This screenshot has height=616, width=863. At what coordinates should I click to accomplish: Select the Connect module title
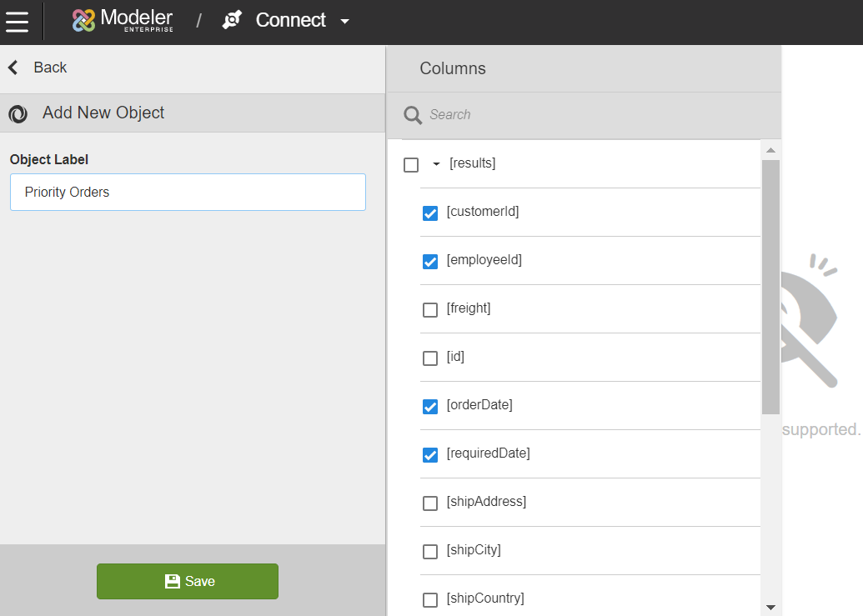pos(290,21)
